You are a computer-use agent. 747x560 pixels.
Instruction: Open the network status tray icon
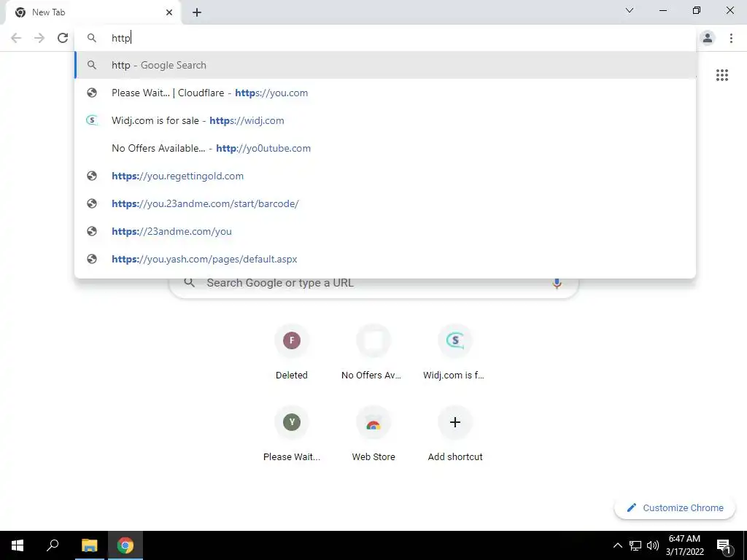tap(635, 545)
